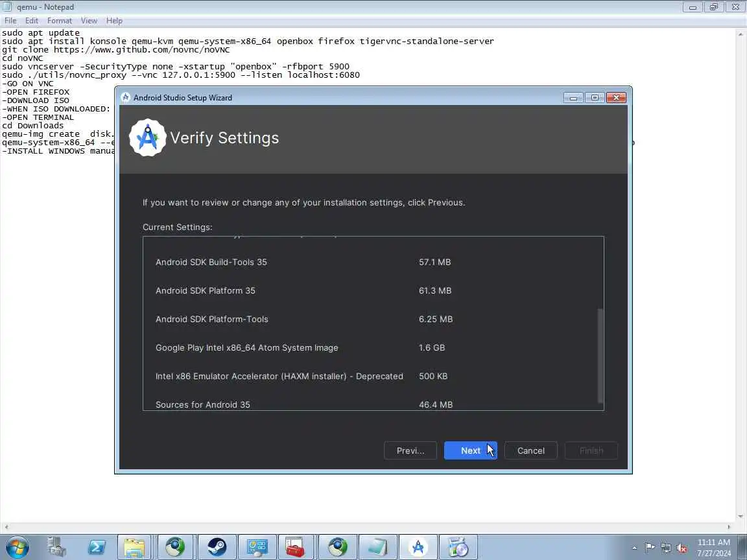Switch to Android Studio in the taskbar
The image size is (747, 560).
tap(418, 547)
